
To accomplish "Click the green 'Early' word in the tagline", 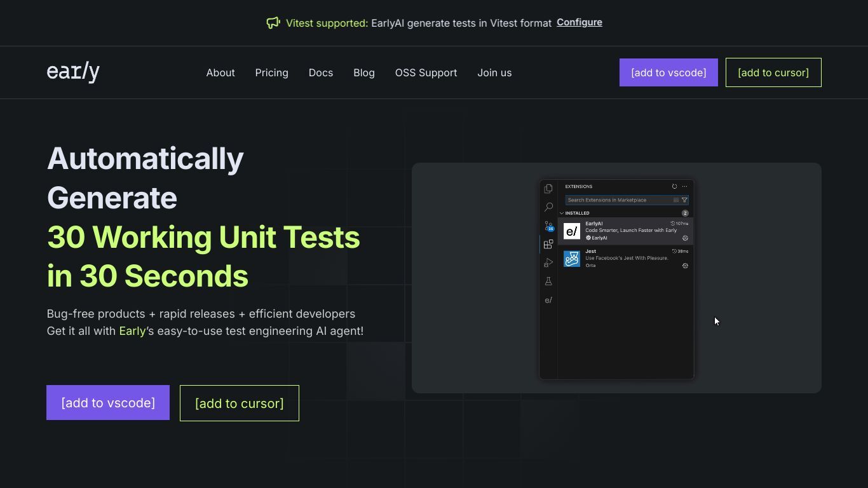I will point(132,331).
